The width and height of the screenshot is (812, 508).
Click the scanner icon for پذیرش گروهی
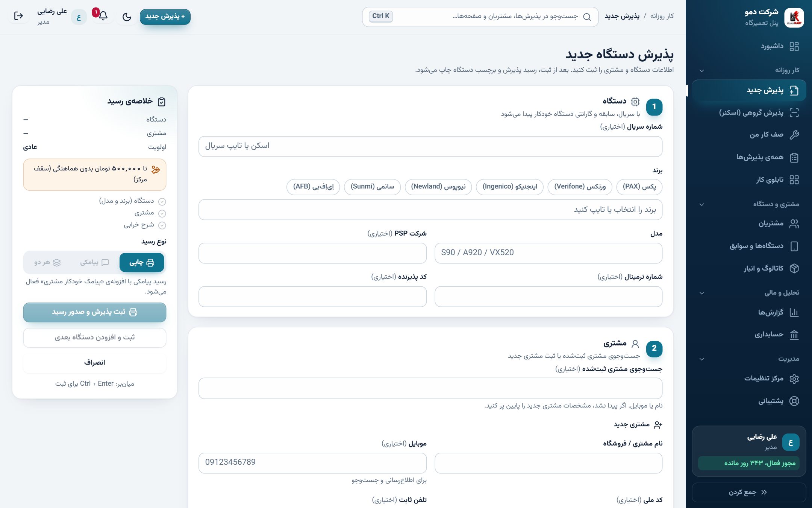[794, 113]
